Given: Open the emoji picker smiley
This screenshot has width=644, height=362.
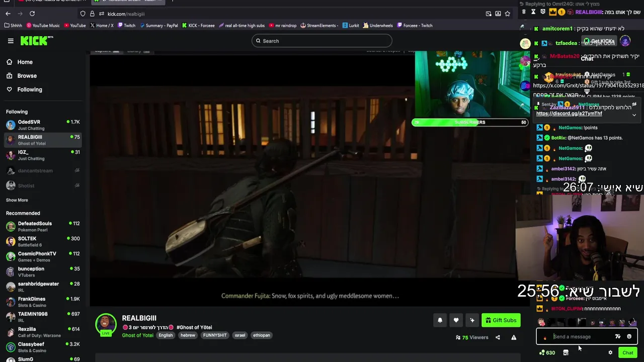Looking at the screenshot, I should point(629,337).
